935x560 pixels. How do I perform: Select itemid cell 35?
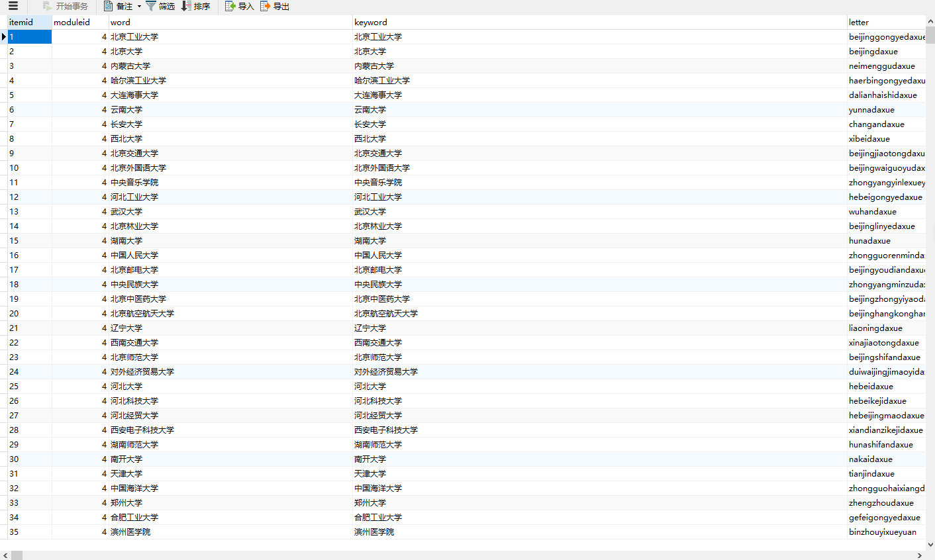click(x=30, y=532)
